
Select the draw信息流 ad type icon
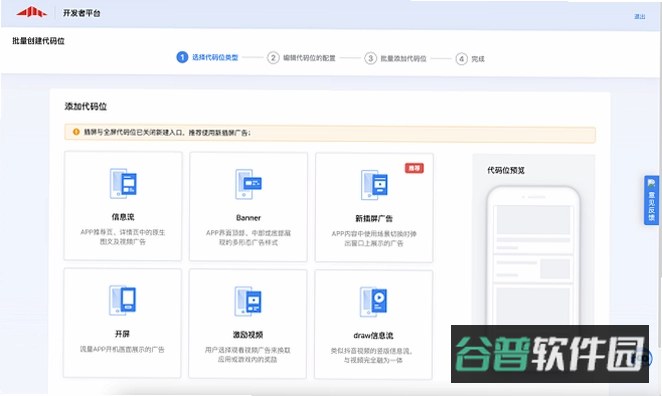tap(373, 302)
